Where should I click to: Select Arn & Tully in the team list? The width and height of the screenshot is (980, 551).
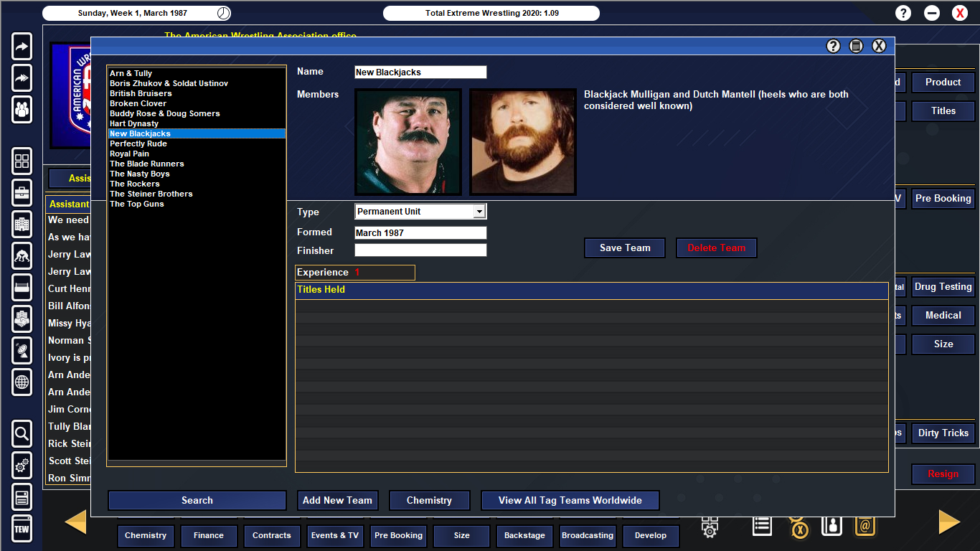click(x=197, y=73)
